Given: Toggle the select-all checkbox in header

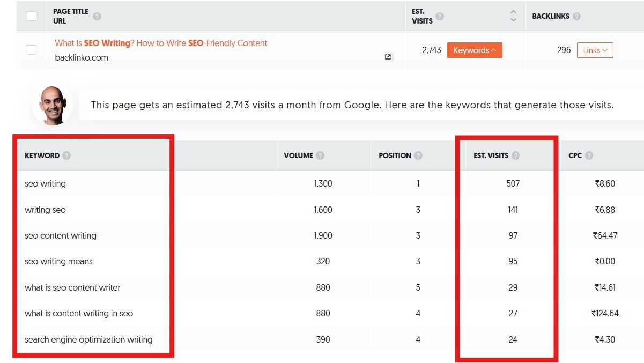Looking at the screenshot, I should [32, 16].
